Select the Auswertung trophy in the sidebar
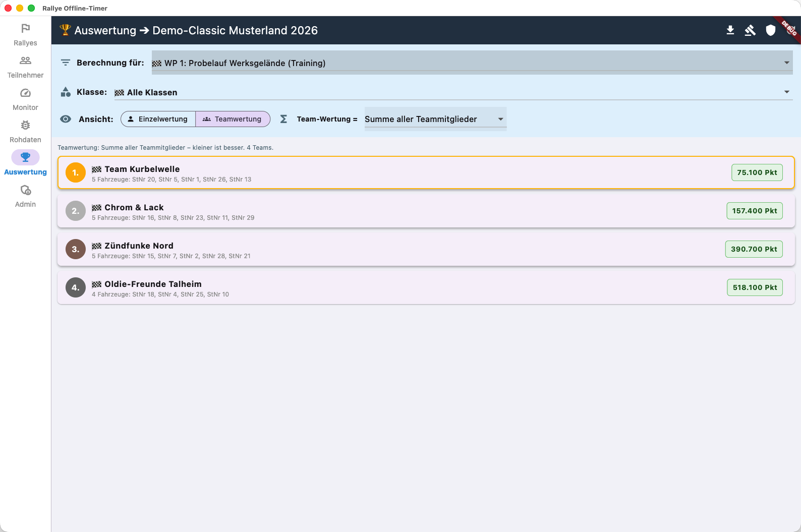 [x=25, y=164]
